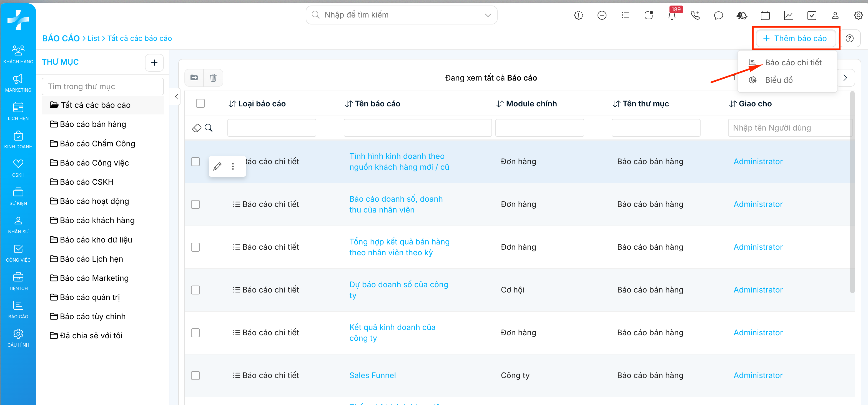The width and height of the screenshot is (868, 405).
Task: Open the chat bubble icon
Action: 718,16
